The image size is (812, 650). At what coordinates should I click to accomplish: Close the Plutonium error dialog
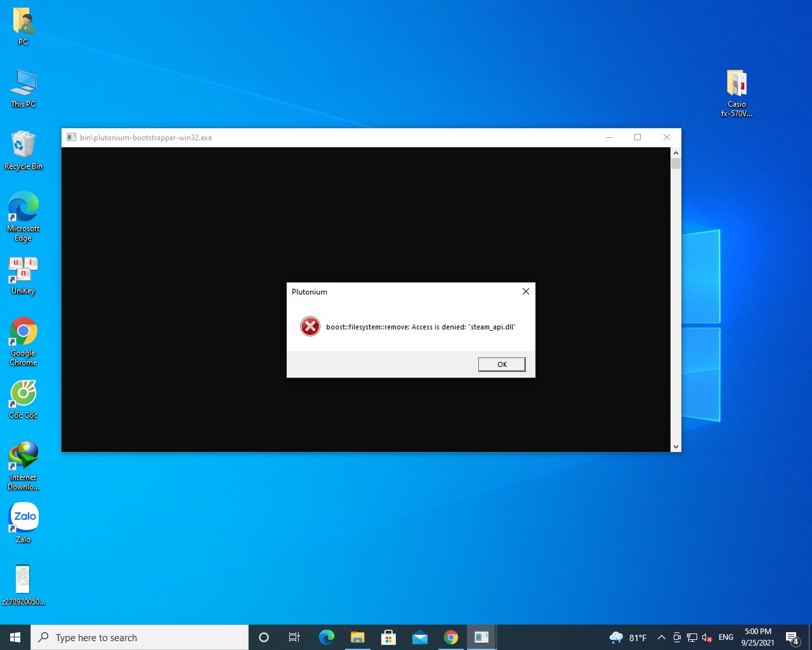(525, 291)
